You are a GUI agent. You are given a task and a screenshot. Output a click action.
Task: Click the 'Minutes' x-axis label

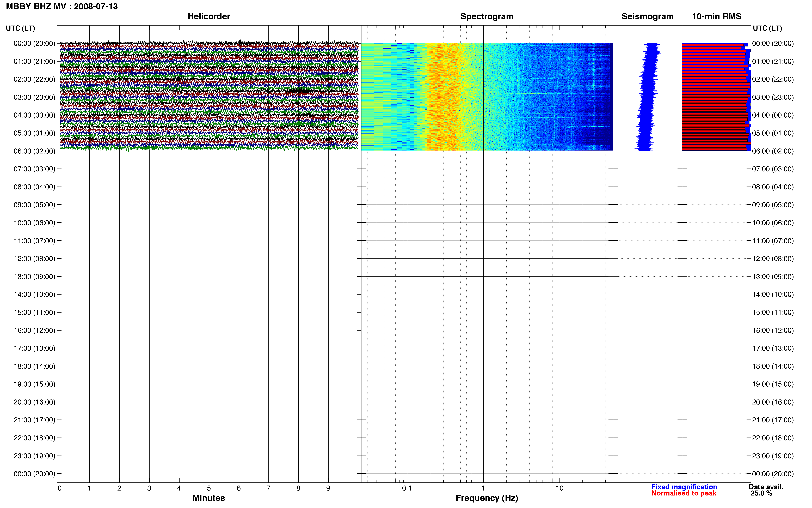coord(208,498)
